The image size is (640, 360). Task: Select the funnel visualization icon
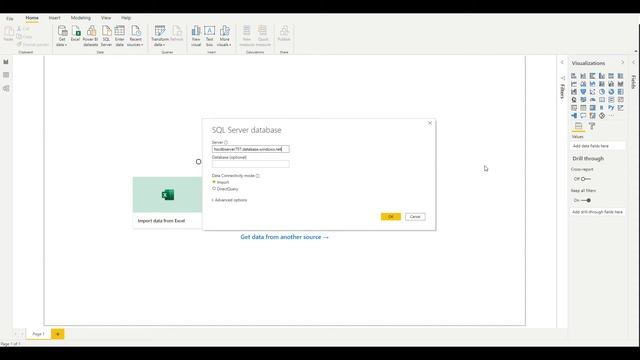pos(583,92)
